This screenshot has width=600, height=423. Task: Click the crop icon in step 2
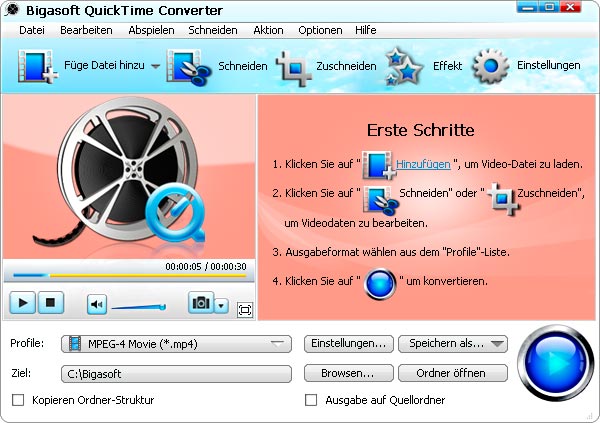click(x=503, y=198)
